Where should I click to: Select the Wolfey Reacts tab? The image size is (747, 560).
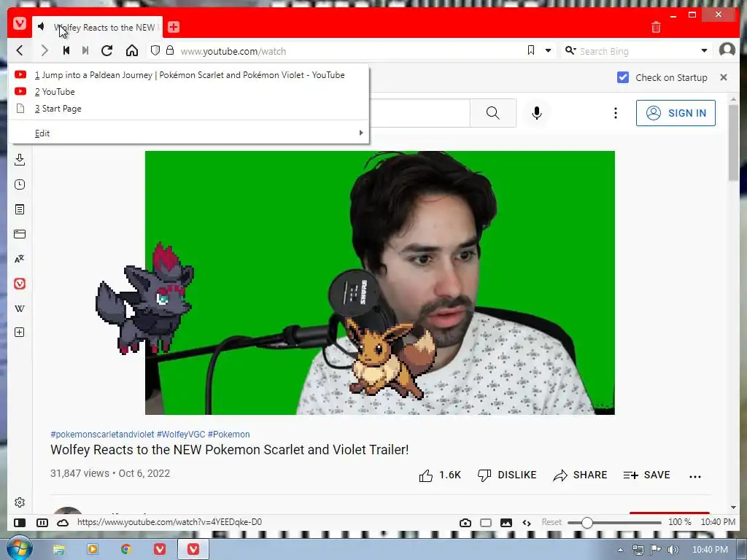[x=98, y=27]
